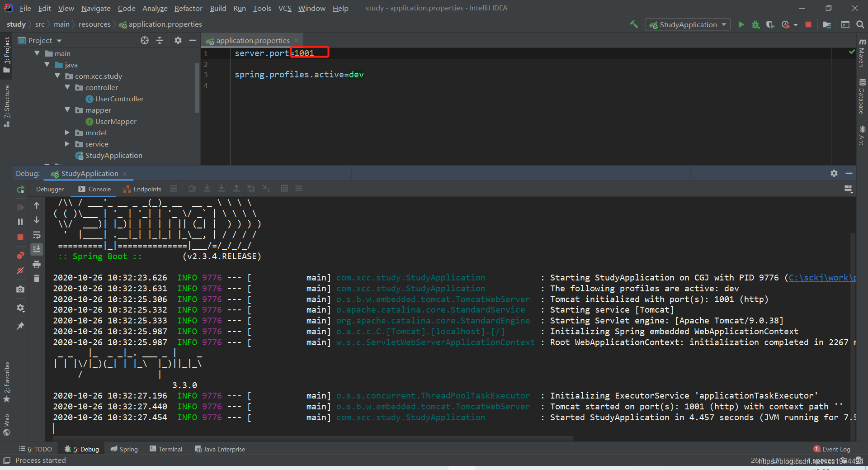Follow C:\sckj\work path link in console
The width and height of the screenshot is (868, 470).
822,277
